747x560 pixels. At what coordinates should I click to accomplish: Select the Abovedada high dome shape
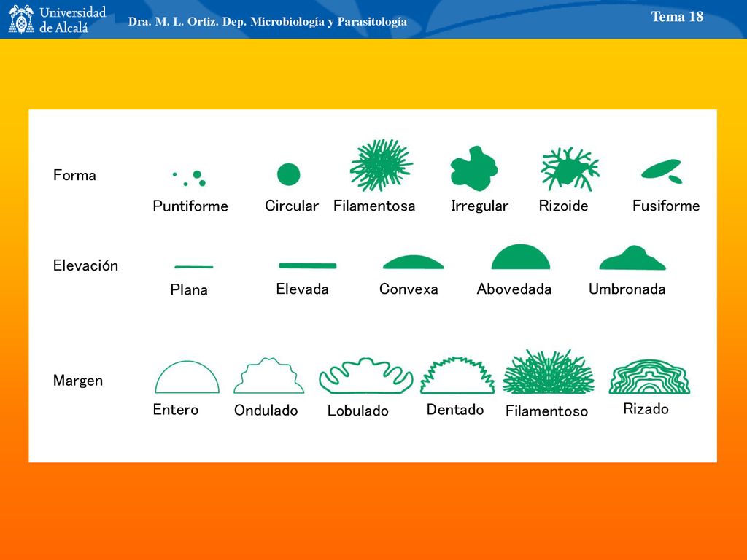[521, 257]
